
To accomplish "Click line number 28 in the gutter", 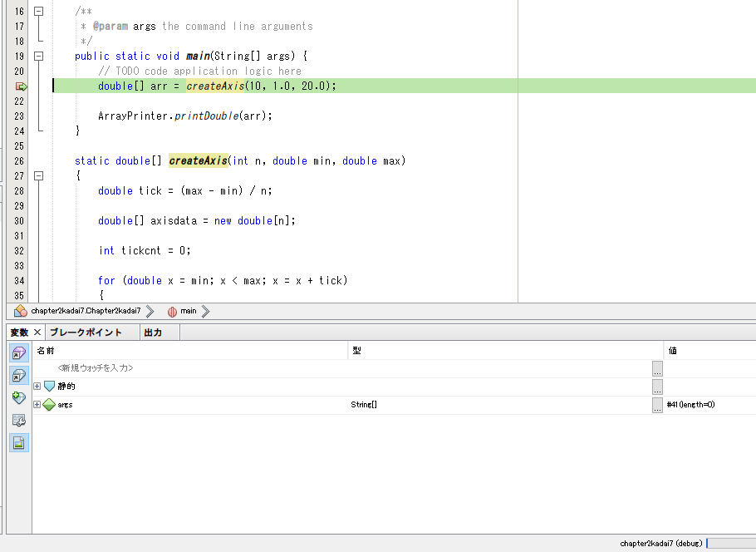I will (x=19, y=190).
